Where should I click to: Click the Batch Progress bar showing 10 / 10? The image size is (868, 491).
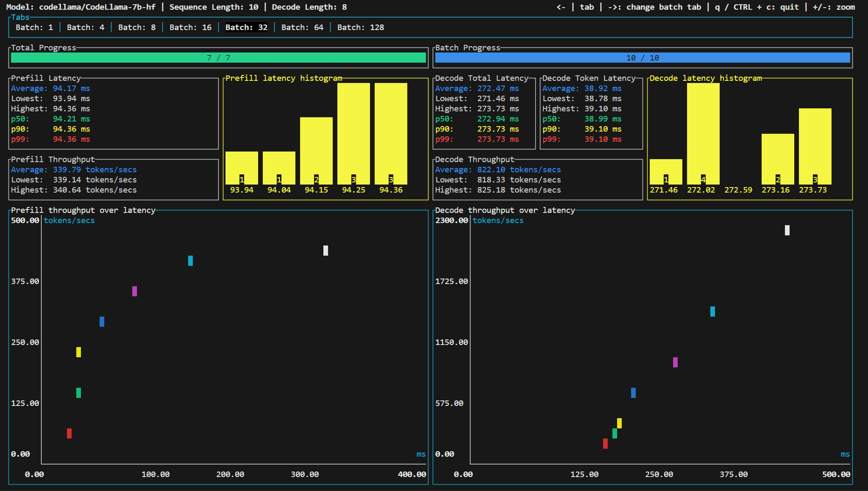(x=642, y=58)
